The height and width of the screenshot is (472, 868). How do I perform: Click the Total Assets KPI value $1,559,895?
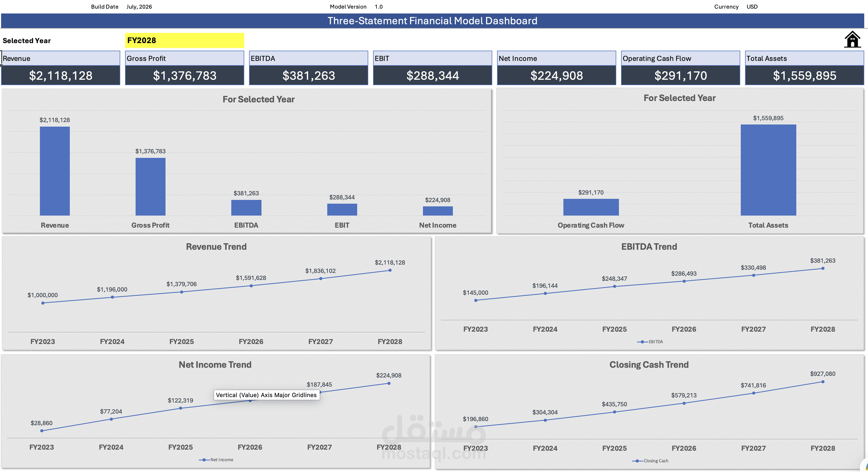[x=805, y=75]
